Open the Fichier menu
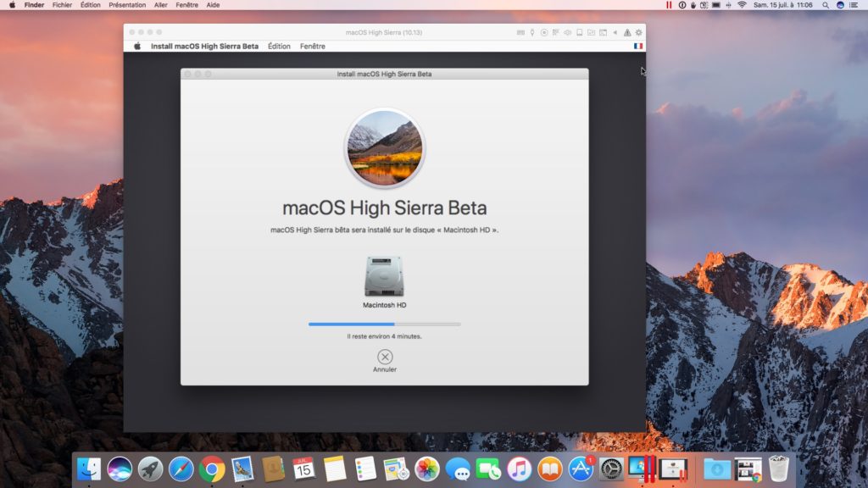 coord(62,5)
